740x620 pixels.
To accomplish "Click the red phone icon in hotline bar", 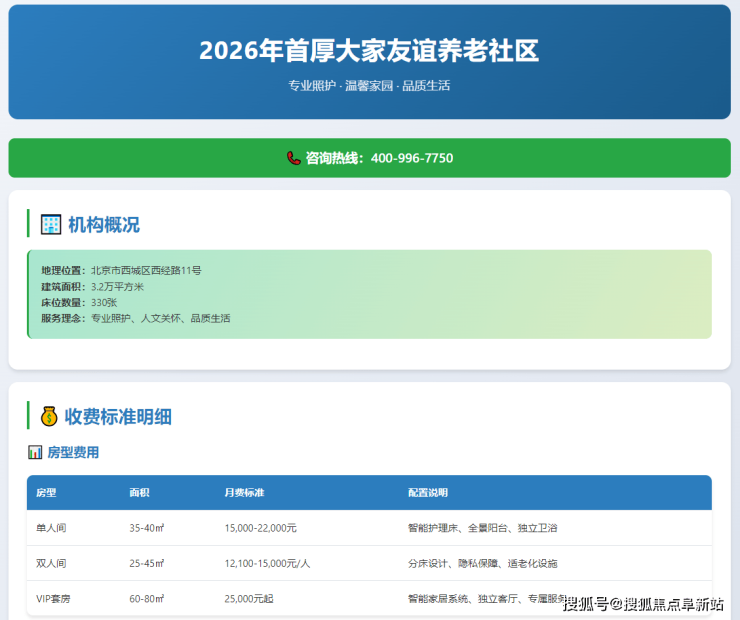I will click(293, 158).
